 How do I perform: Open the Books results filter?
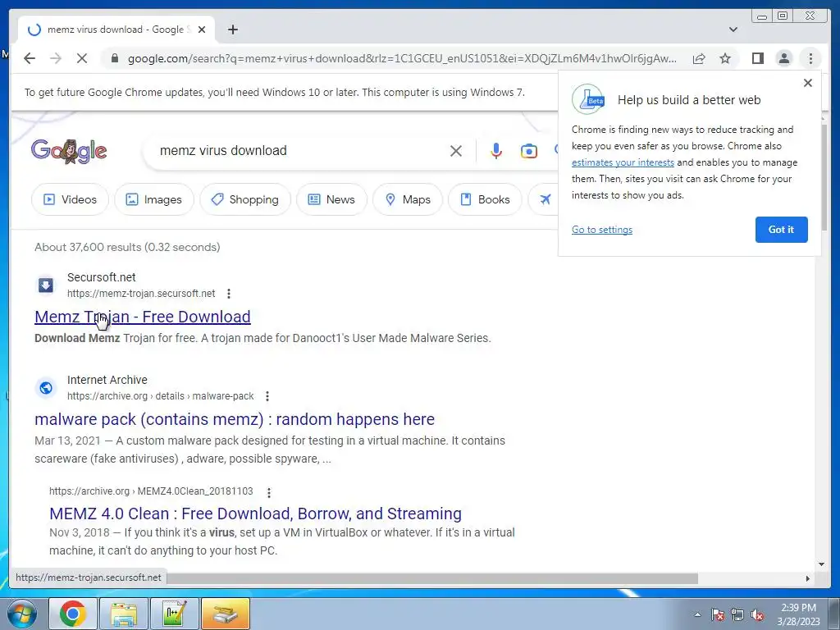pyautogui.click(x=485, y=199)
